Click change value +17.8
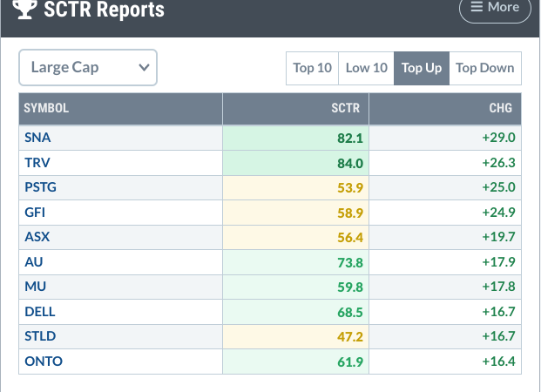 pos(498,287)
